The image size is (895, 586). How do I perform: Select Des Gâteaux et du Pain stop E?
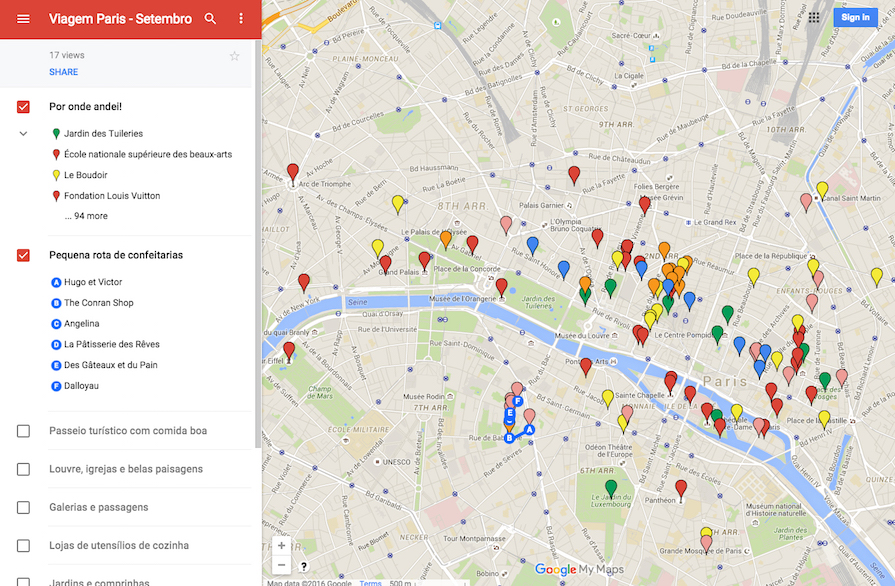coord(111,365)
